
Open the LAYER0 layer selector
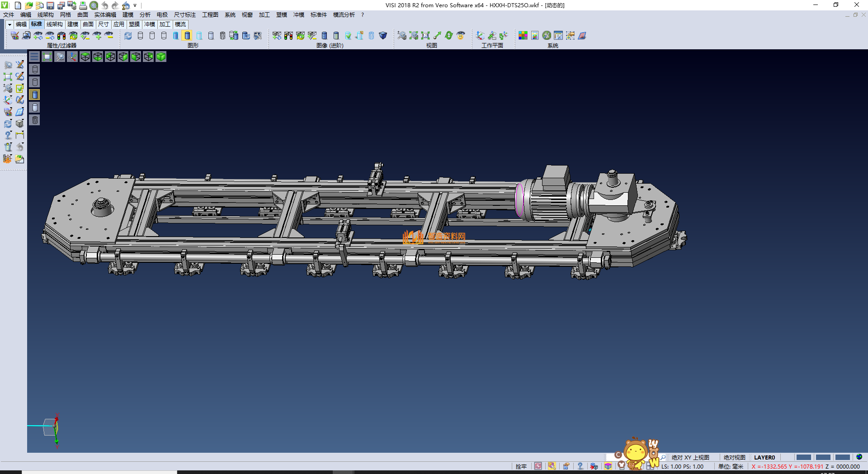(764, 457)
